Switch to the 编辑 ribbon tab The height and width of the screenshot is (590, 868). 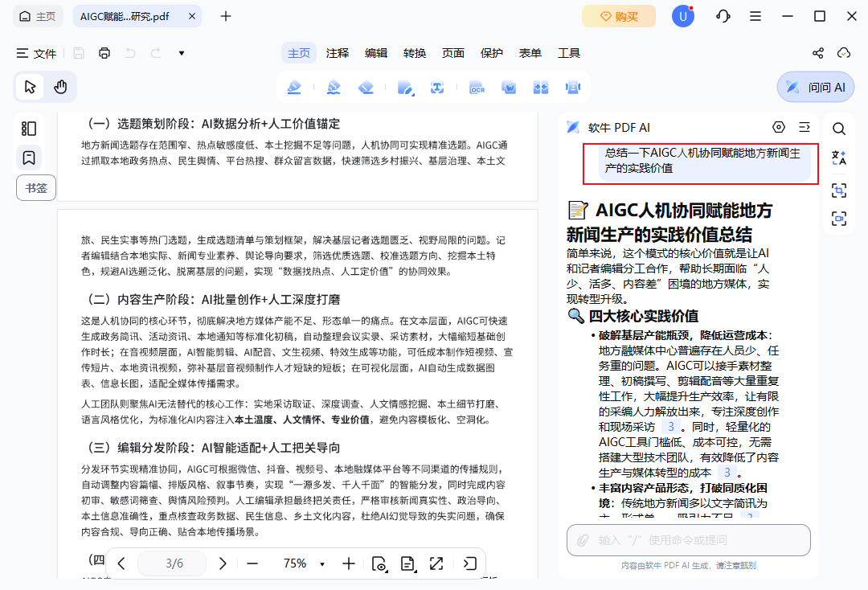[x=376, y=53]
